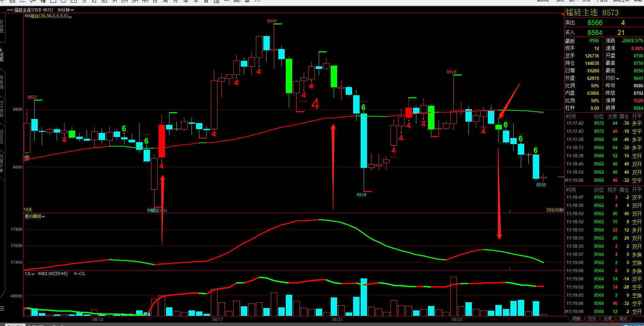The height and width of the screenshot is (326, 644).
Task: Click the 锰硅主连(CZCE 8573) chart title
Action: tap(34, 10)
